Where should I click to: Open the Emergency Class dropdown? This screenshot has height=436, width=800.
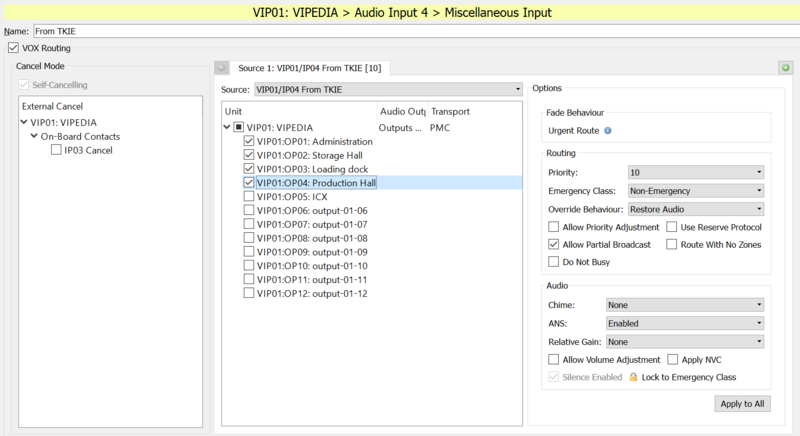point(695,191)
